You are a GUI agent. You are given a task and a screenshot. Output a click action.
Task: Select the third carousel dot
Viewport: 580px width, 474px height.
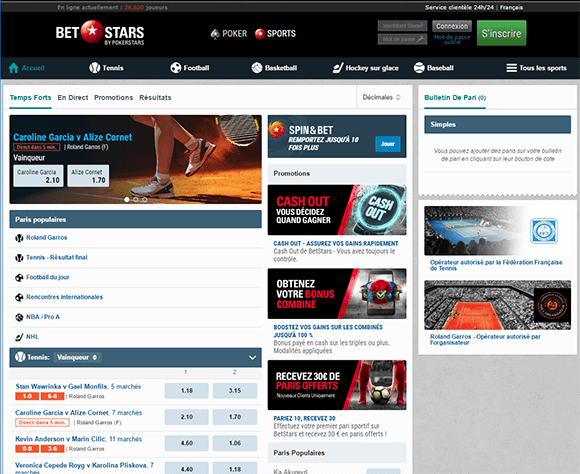(x=145, y=200)
